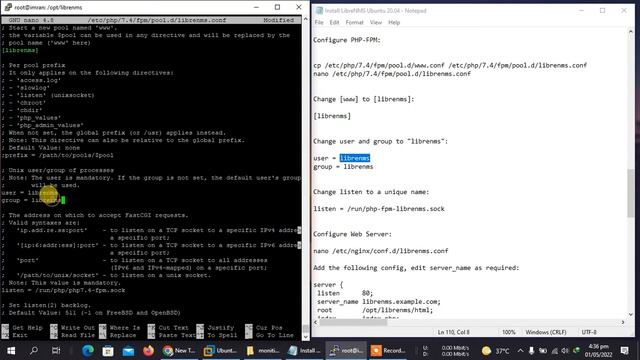
Task: Click Notepad scroll left arrow
Action: 316,322
